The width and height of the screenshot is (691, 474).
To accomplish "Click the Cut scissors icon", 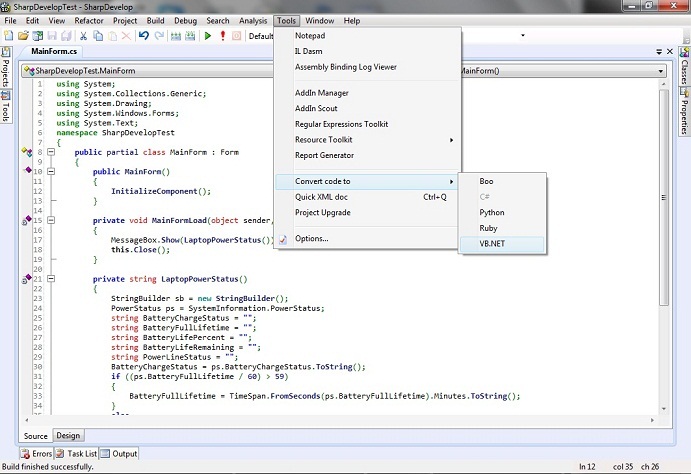I will coord(83,36).
